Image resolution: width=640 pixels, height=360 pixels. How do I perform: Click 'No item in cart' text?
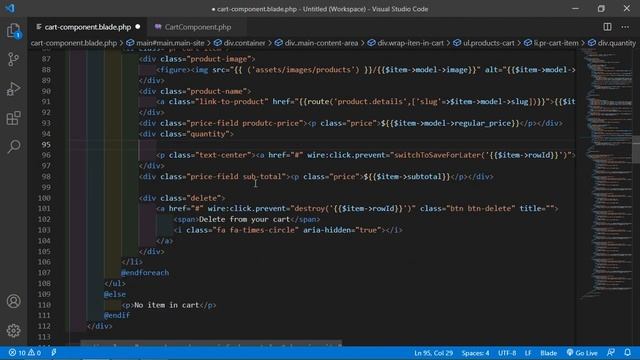click(167, 305)
